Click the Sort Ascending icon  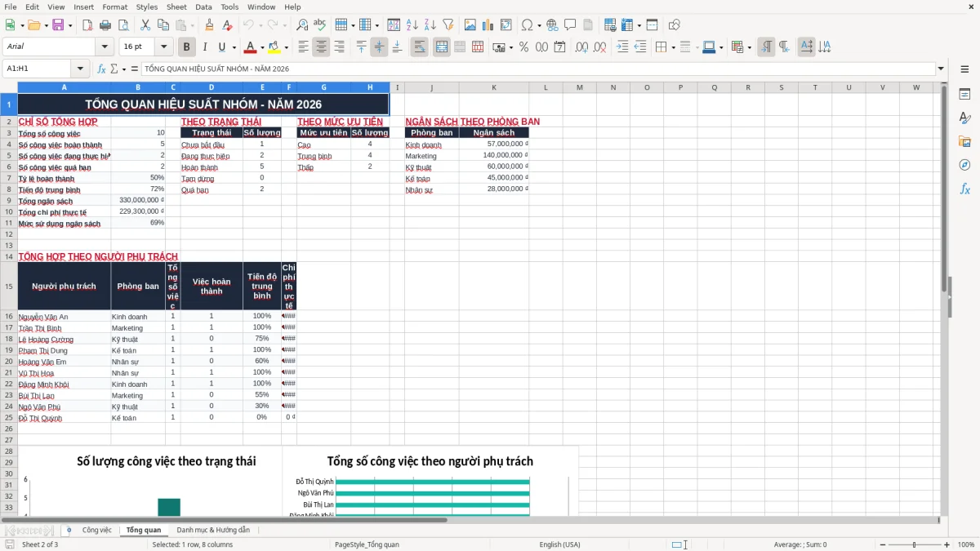click(412, 25)
